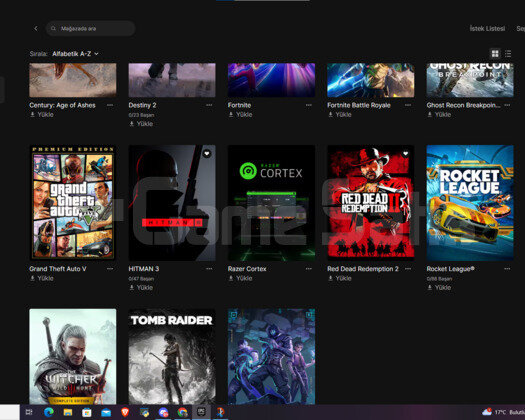Click the Fortnite Battle Royale title text

click(x=359, y=105)
